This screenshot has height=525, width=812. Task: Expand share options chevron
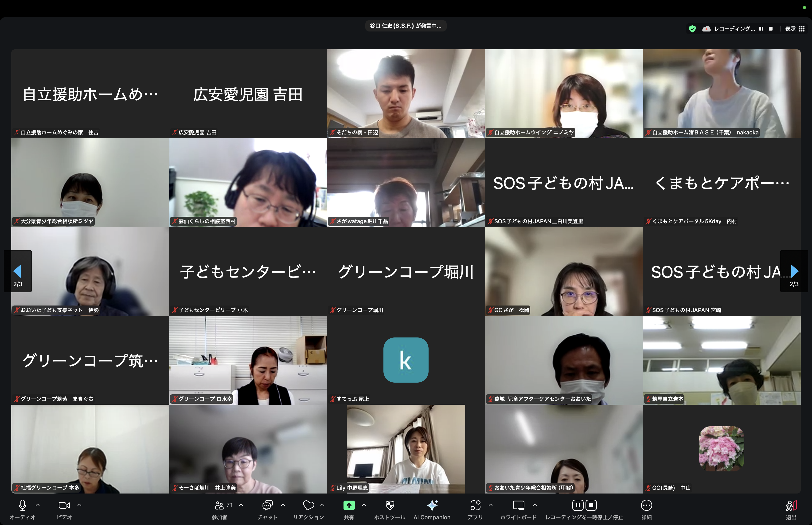[364, 505]
